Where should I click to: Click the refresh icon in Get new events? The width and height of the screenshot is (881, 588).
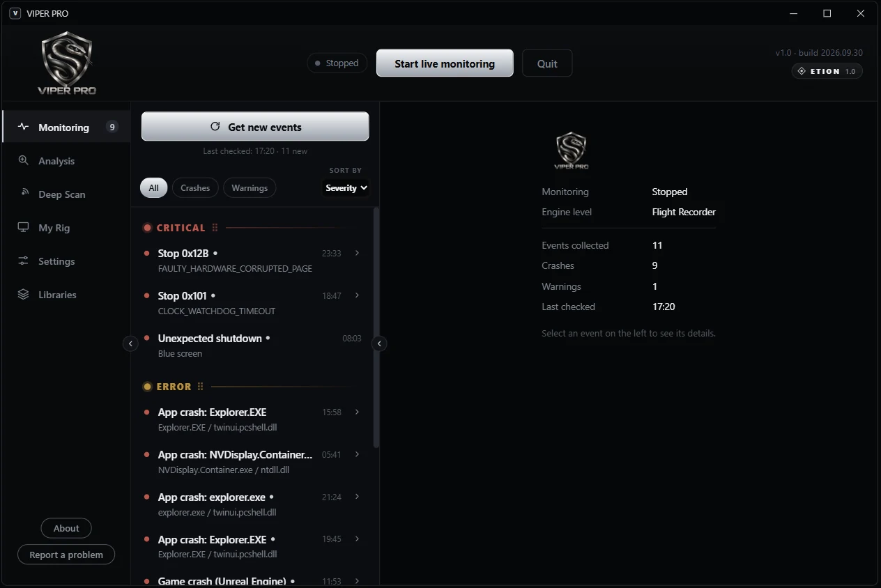(215, 127)
